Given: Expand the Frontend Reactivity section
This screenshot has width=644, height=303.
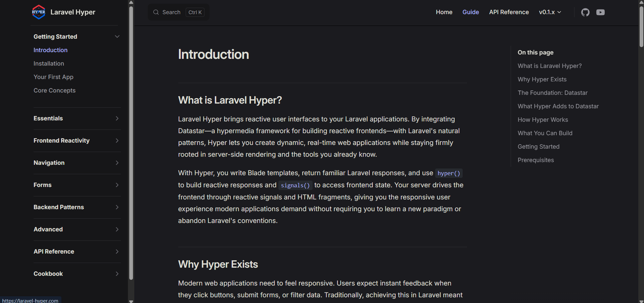Looking at the screenshot, I should [117, 141].
